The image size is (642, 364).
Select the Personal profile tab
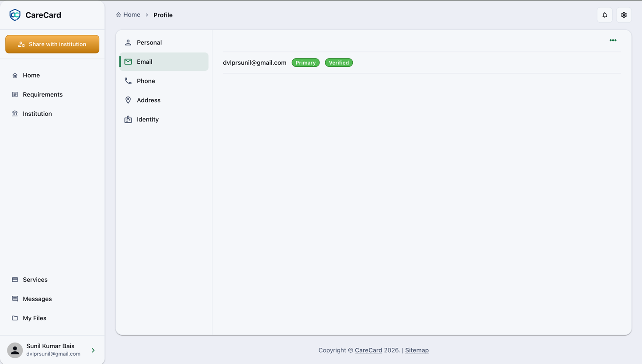(x=164, y=42)
